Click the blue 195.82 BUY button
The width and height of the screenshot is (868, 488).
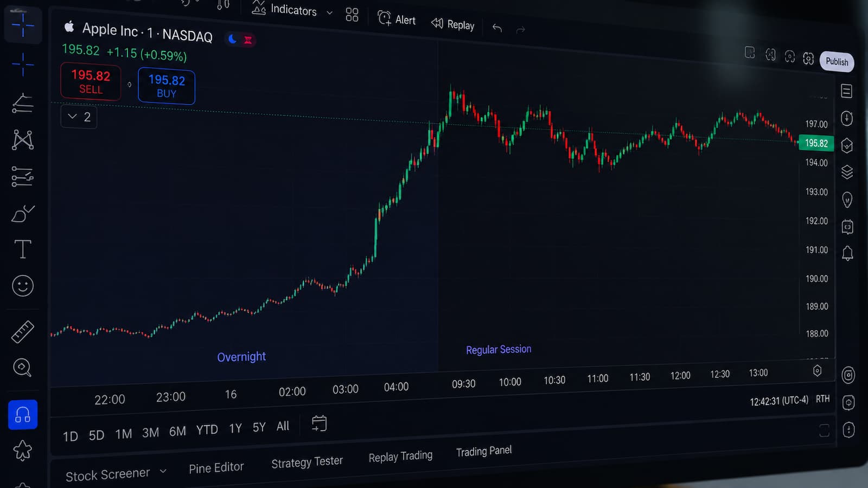tap(167, 86)
